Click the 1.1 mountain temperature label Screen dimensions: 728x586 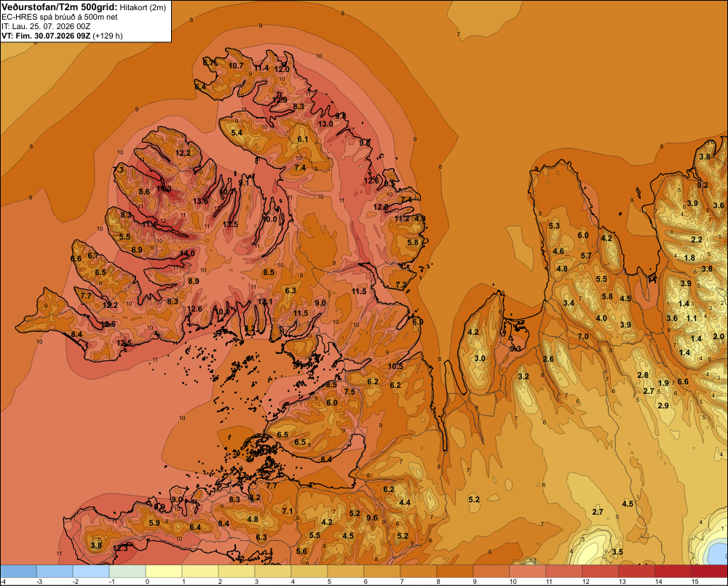point(692,318)
